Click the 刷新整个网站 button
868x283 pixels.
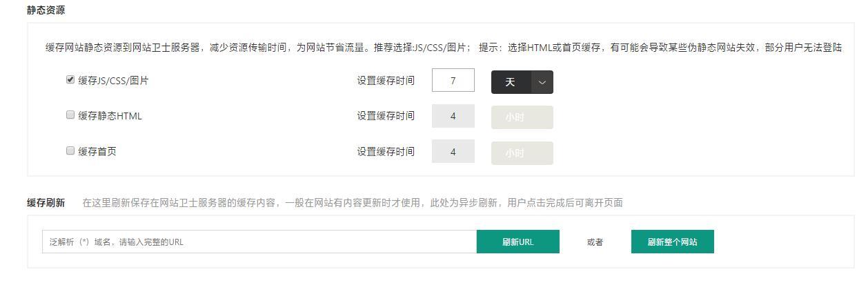point(673,242)
